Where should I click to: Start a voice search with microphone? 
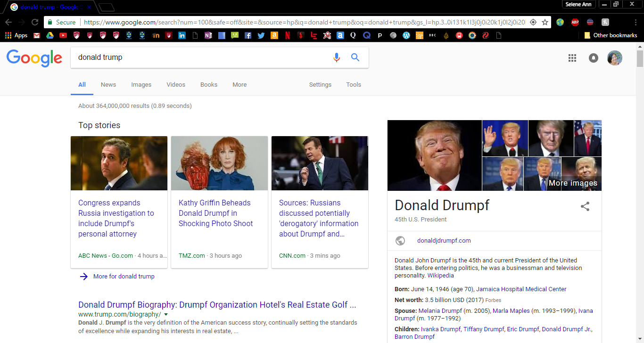(x=336, y=57)
